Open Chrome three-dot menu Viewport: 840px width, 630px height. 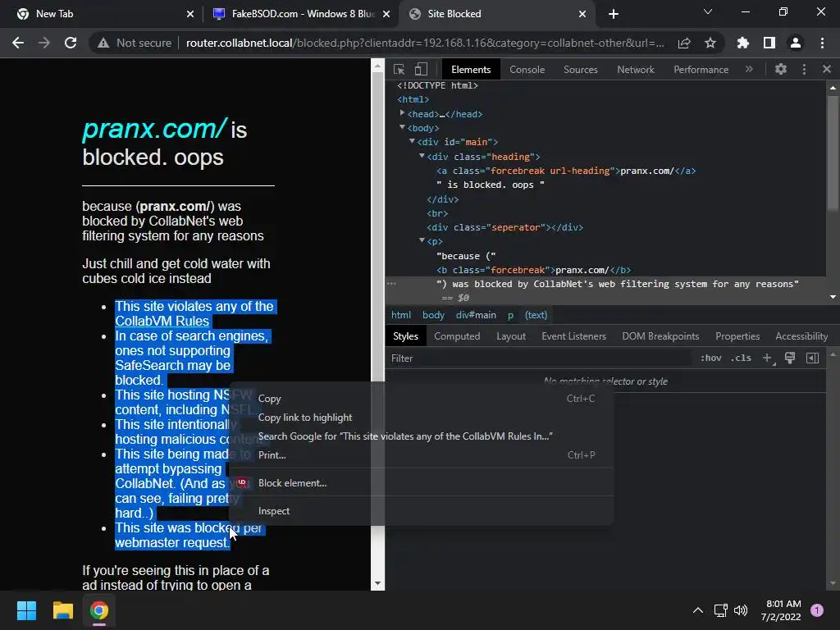(822, 43)
